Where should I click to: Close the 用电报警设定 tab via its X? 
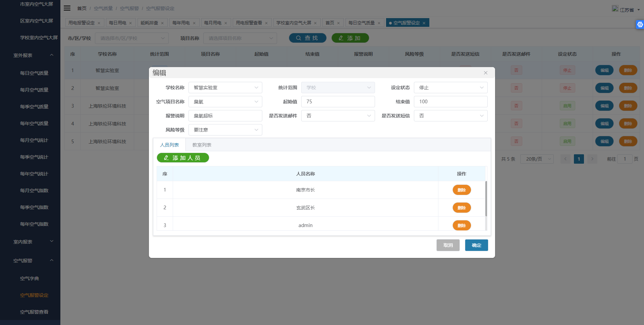(99, 23)
